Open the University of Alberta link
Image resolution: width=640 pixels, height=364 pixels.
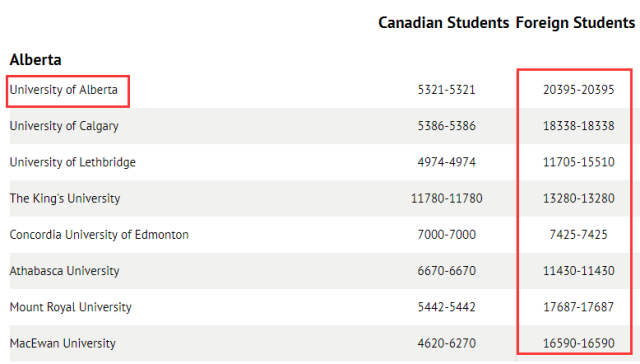(x=64, y=90)
